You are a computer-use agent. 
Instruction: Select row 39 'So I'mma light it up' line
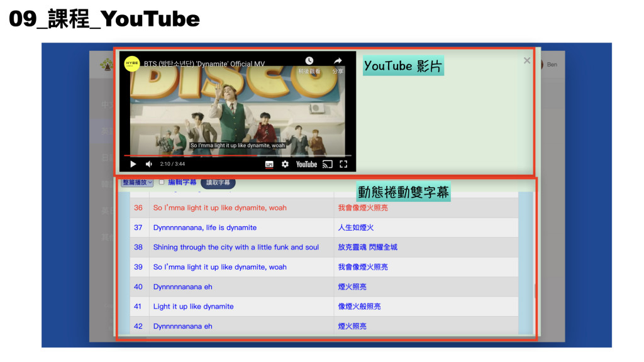[x=219, y=266]
